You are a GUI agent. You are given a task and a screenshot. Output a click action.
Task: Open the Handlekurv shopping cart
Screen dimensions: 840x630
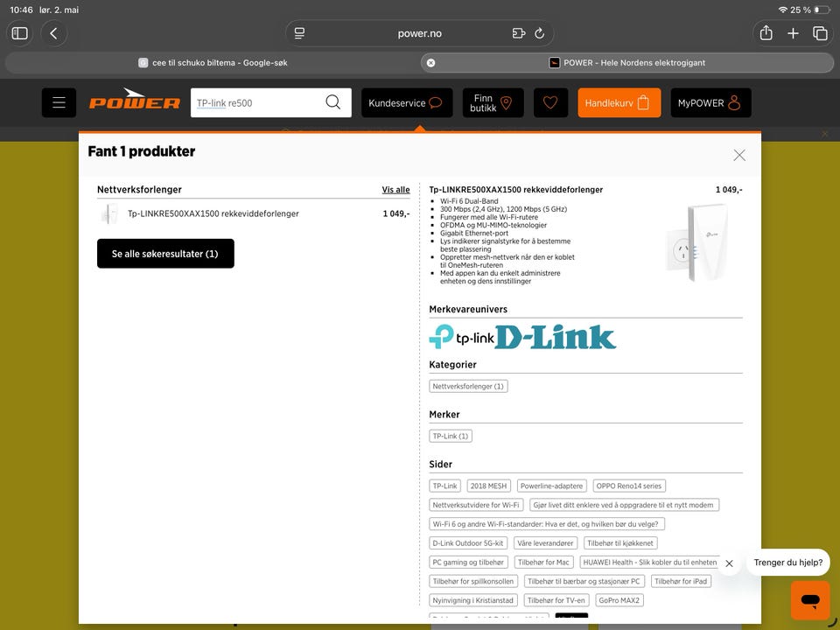tap(619, 102)
